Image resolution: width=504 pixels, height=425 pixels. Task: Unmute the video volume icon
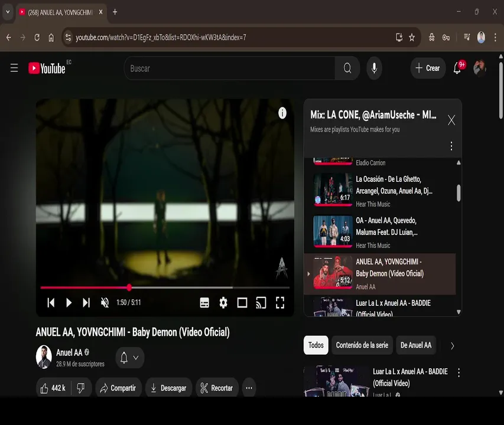click(105, 303)
